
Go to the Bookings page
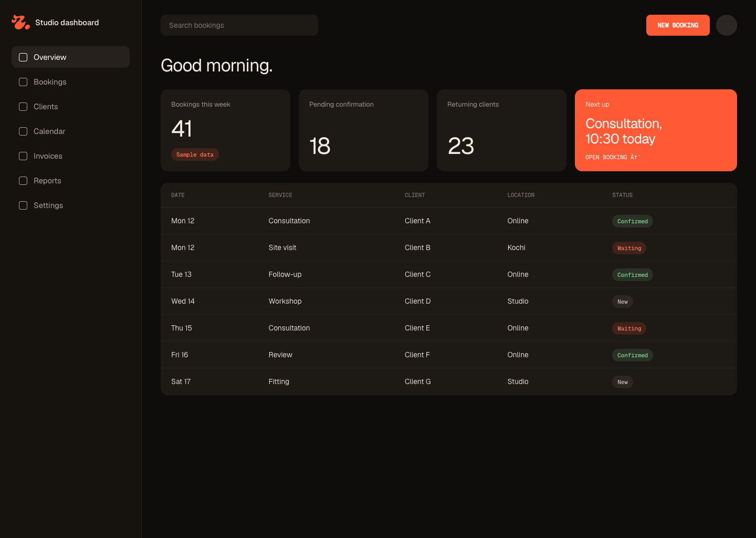point(70,82)
